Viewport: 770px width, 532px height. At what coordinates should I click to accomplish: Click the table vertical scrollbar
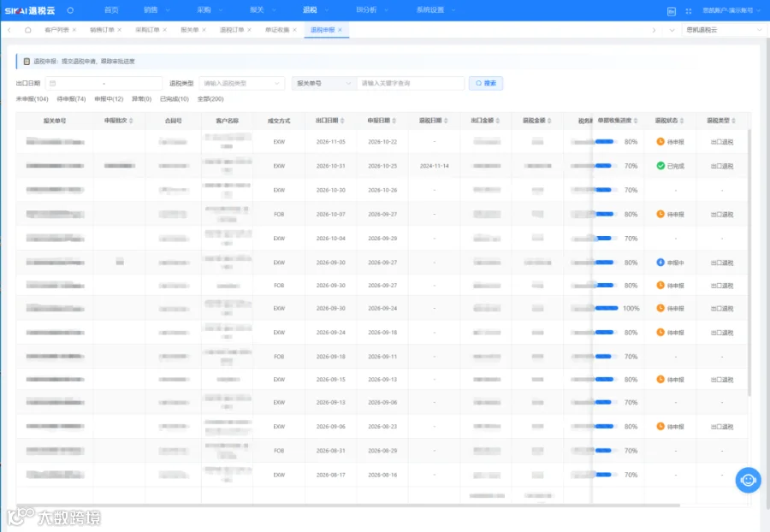pos(749,262)
